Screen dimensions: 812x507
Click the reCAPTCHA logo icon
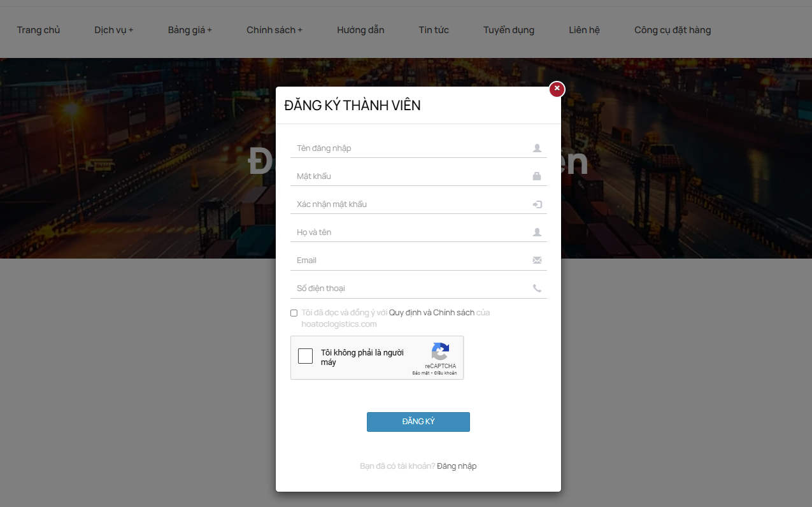coord(440,352)
